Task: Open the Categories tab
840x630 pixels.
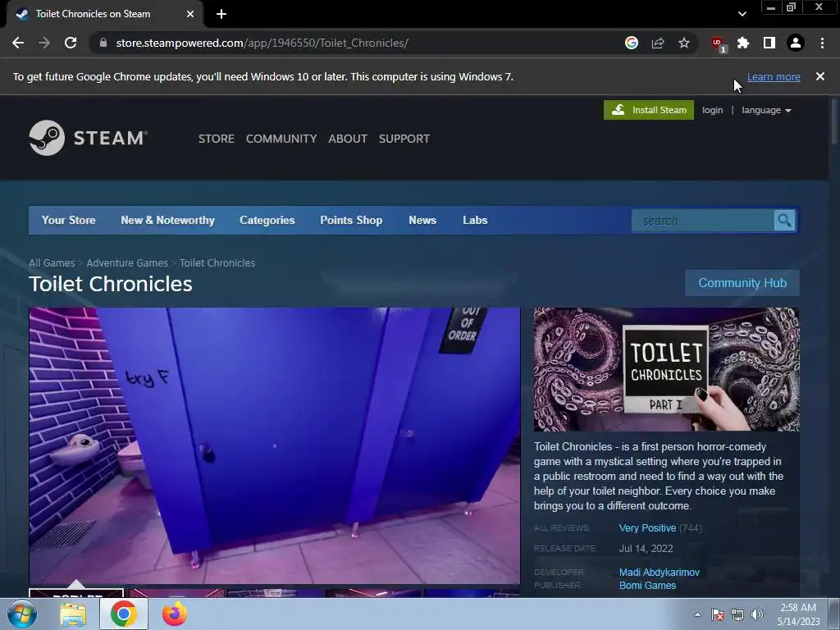Action: [267, 220]
